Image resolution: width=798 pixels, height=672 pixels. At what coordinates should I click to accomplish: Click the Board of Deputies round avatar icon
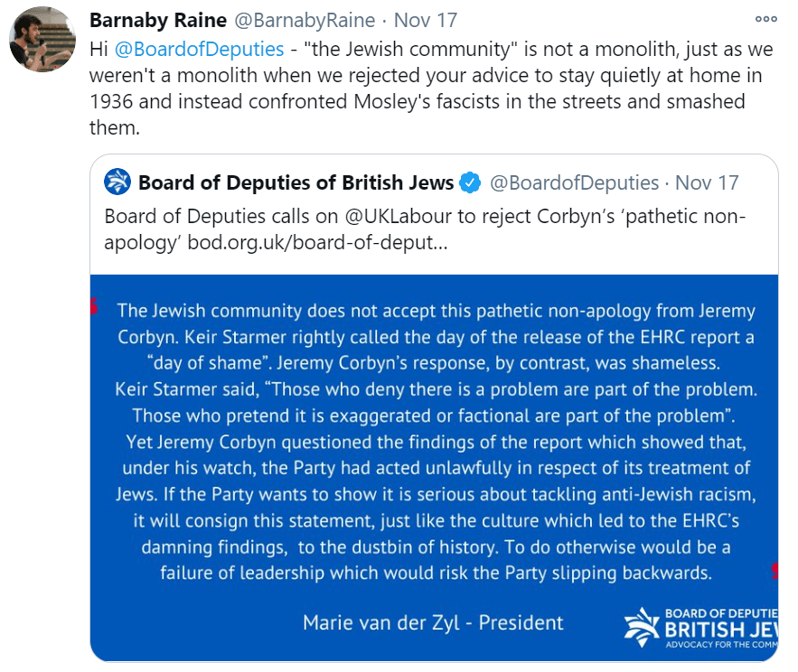(117, 182)
